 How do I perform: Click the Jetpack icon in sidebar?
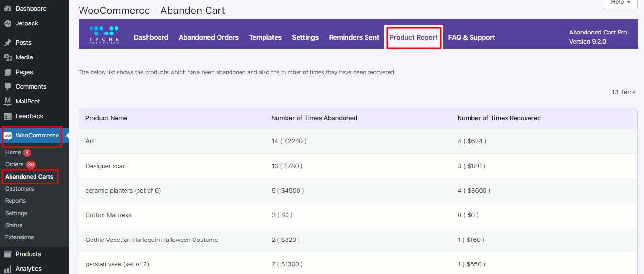pyautogui.click(x=8, y=23)
